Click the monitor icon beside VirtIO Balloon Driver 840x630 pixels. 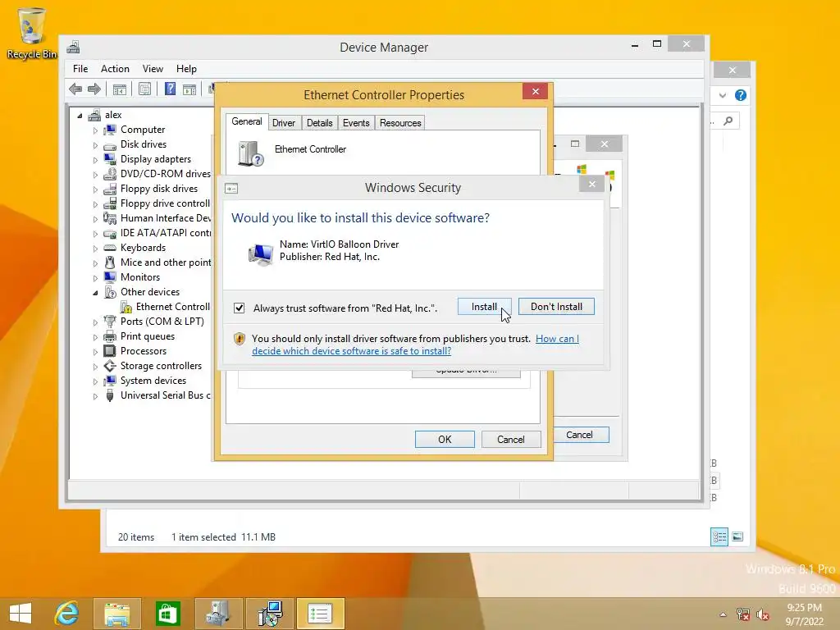(x=261, y=253)
